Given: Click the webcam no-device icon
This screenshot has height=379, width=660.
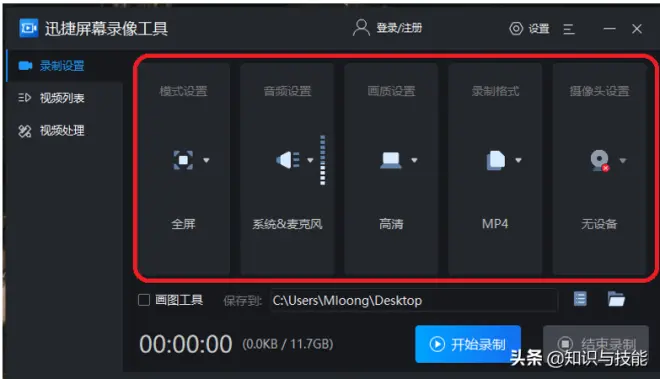Looking at the screenshot, I should click(x=599, y=160).
